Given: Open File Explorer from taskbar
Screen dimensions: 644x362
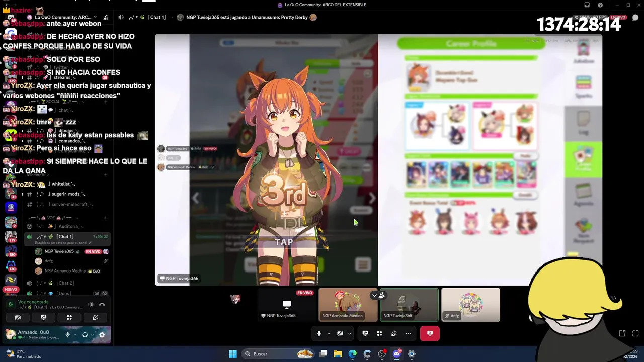Looking at the screenshot, I should (x=338, y=354).
